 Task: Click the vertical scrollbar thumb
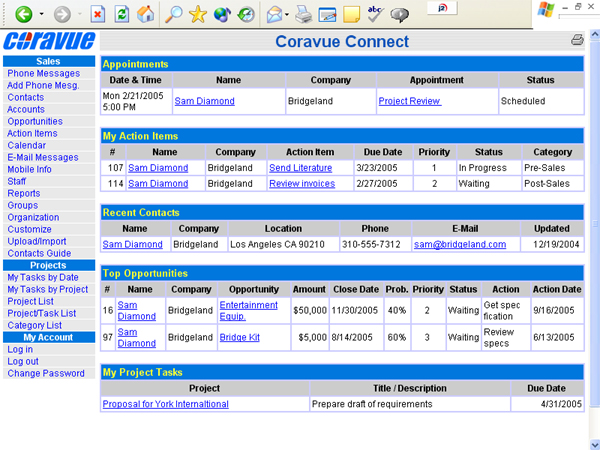pyautogui.click(x=595, y=223)
